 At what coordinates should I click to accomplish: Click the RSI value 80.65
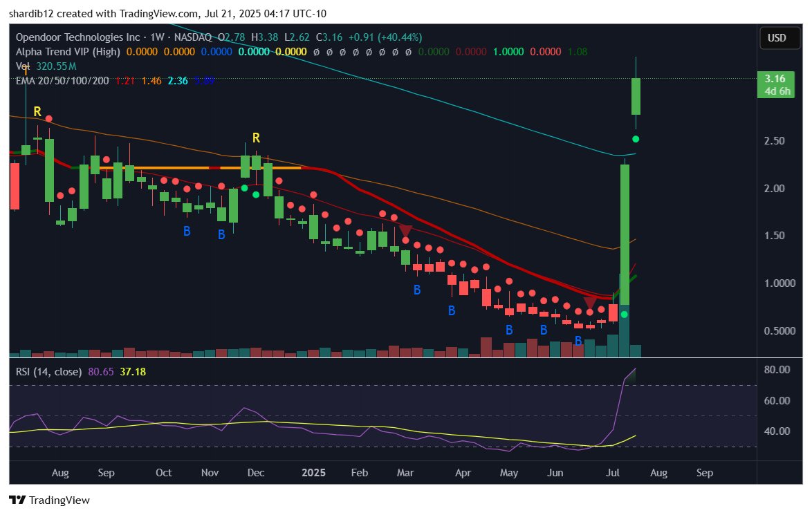coord(100,372)
